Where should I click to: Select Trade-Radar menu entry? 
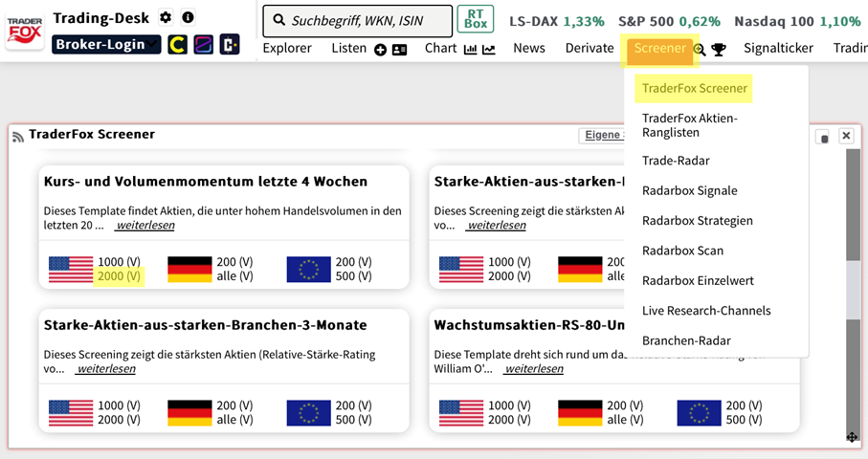(676, 161)
